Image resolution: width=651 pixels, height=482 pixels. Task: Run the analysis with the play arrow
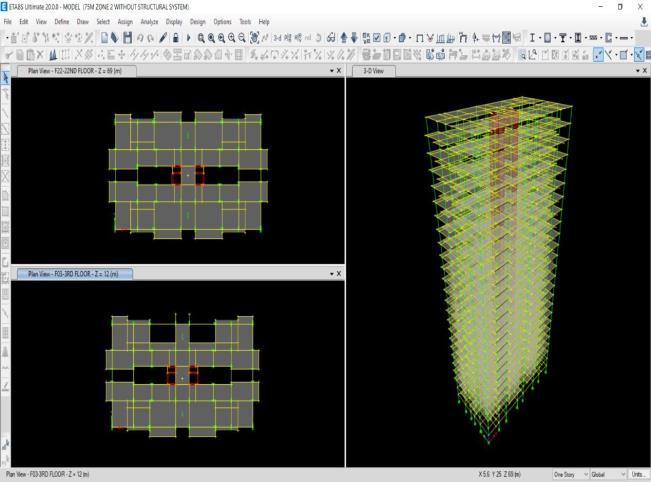[x=188, y=38]
